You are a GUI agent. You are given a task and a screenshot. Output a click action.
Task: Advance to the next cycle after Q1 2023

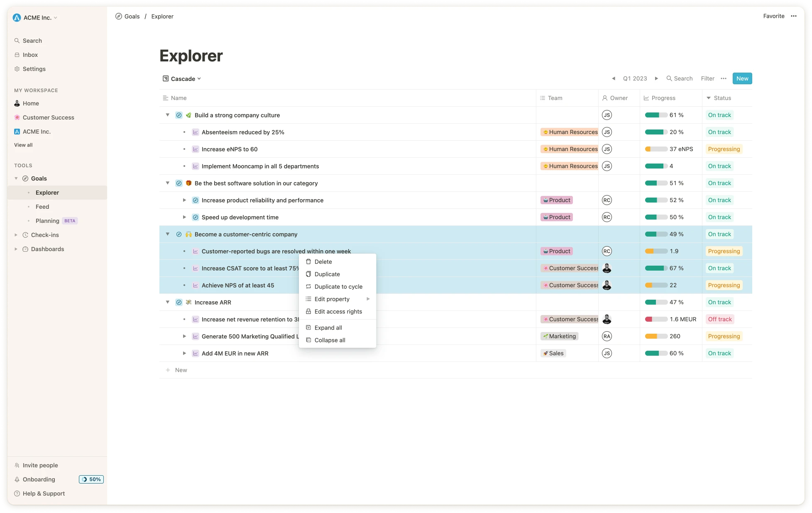click(x=656, y=78)
